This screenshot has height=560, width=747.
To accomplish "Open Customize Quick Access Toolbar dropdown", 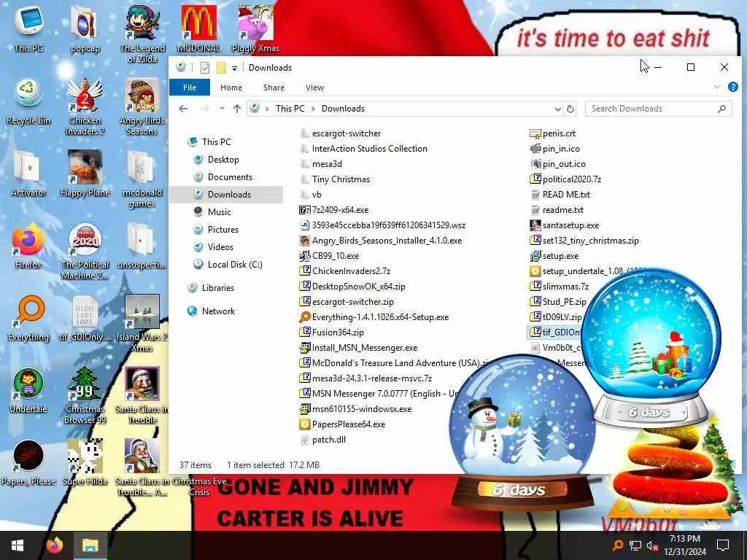I will pyautogui.click(x=234, y=68).
